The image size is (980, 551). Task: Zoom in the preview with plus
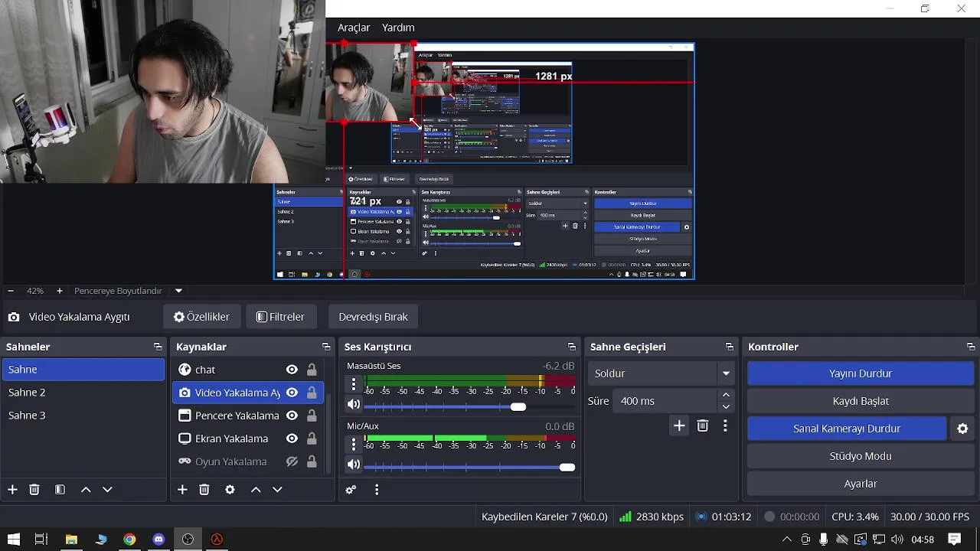click(59, 291)
